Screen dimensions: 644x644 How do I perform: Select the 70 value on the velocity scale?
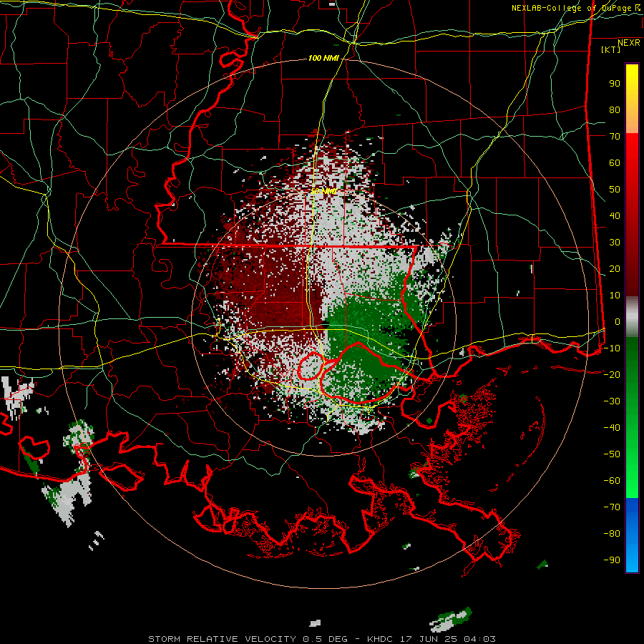click(615, 137)
